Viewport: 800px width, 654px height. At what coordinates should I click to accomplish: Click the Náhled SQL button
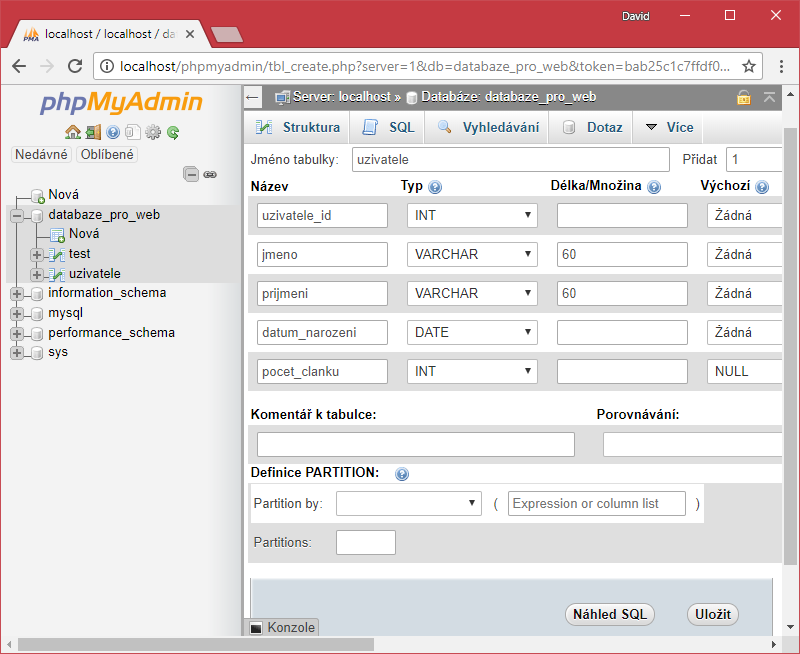(609, 614)
